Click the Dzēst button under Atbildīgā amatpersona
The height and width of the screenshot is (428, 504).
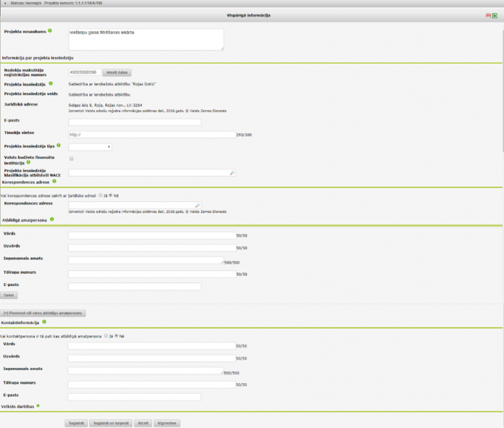coord(9,295)
